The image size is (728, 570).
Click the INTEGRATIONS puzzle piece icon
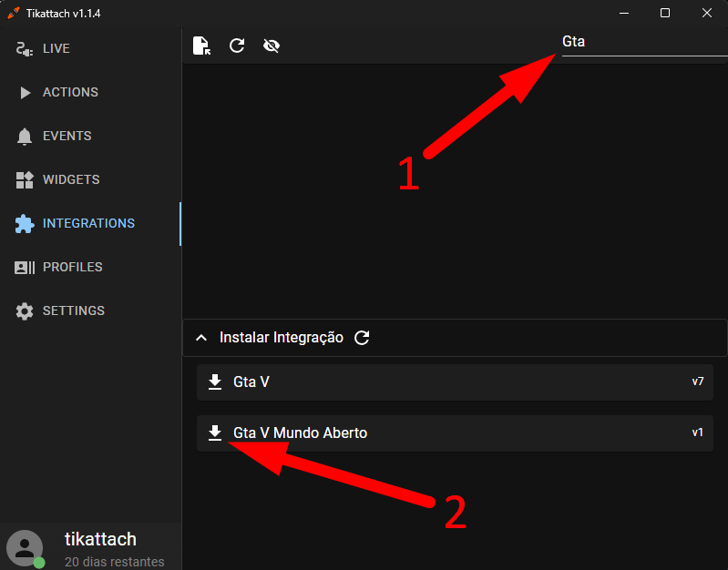click(x=24, y=224)
